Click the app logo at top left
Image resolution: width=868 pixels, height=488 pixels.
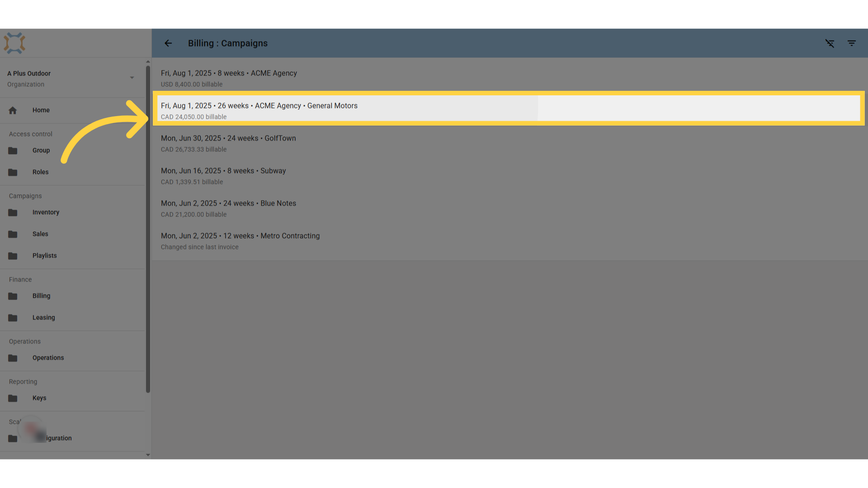(x=14, y=43)
